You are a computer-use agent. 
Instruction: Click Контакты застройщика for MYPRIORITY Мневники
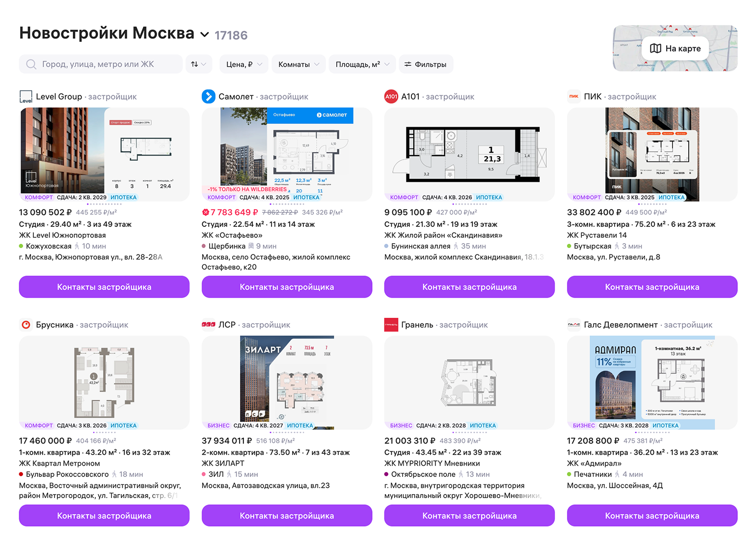469,516
